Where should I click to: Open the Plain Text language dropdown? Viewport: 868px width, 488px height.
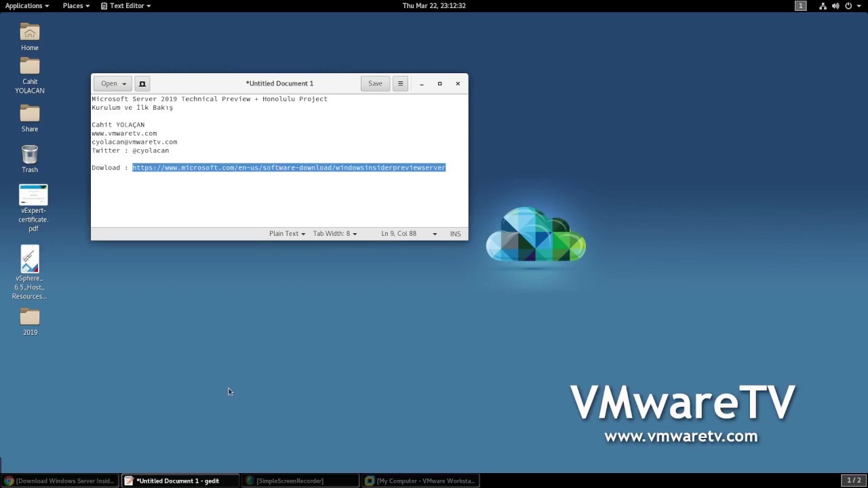tap(287, 234)
